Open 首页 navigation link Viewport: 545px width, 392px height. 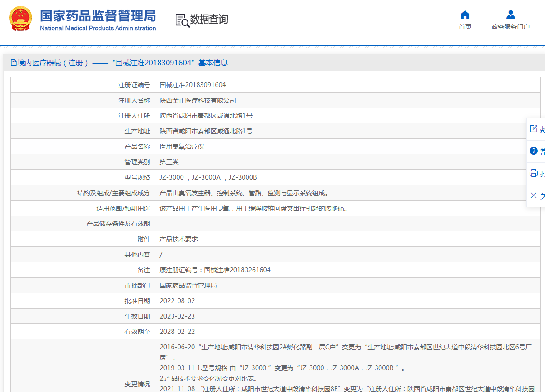pyautogui.click(x=465, y=27)
